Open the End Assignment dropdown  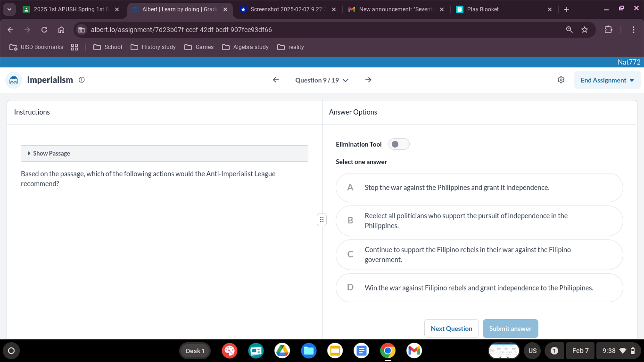tap(607, 80)
